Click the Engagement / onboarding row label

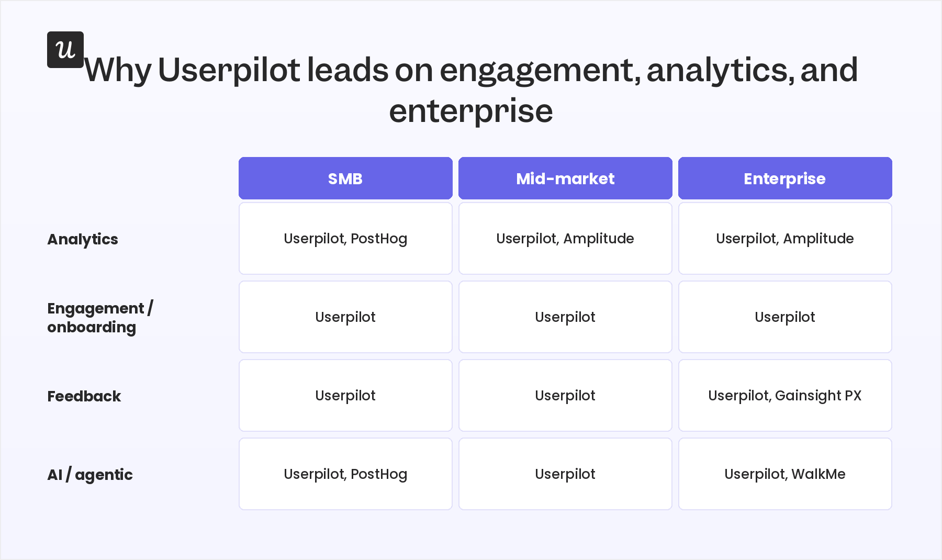pyautogui.click(x=100, y=318)
